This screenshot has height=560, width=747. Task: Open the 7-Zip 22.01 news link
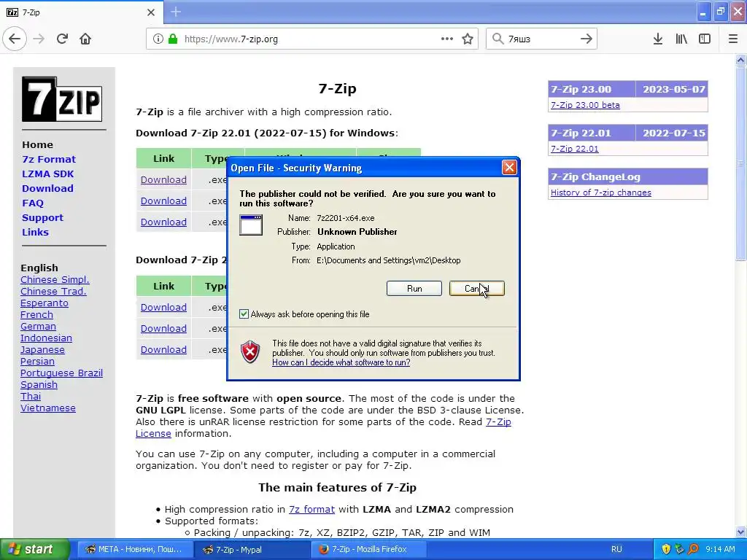pyautogui.click(x=575, y=149)
